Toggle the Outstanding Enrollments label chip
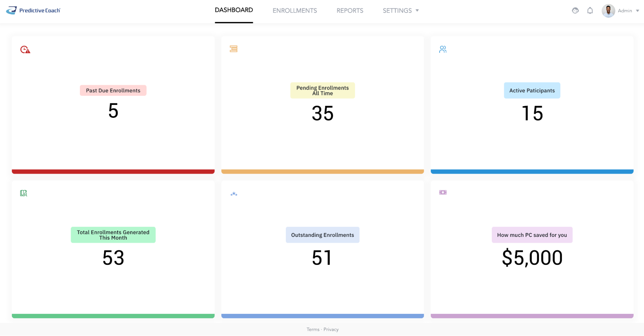This screenshot has width=644, height=336. pos(322,235)
